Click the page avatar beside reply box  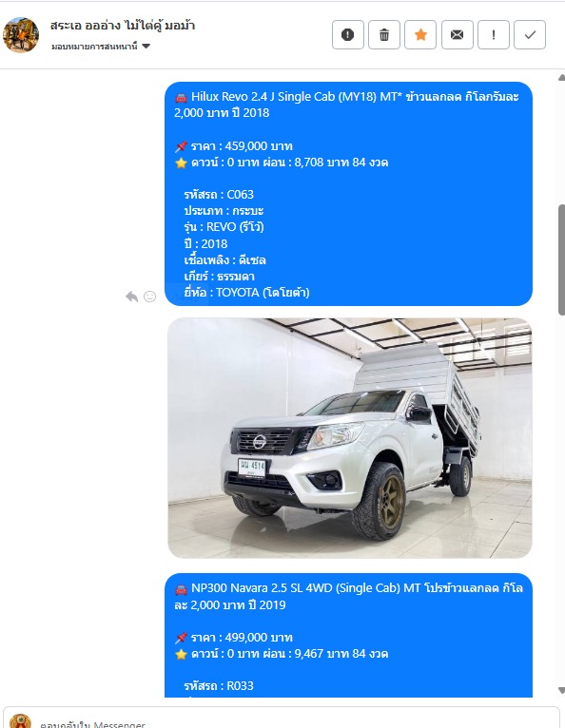tap(20, 721)
